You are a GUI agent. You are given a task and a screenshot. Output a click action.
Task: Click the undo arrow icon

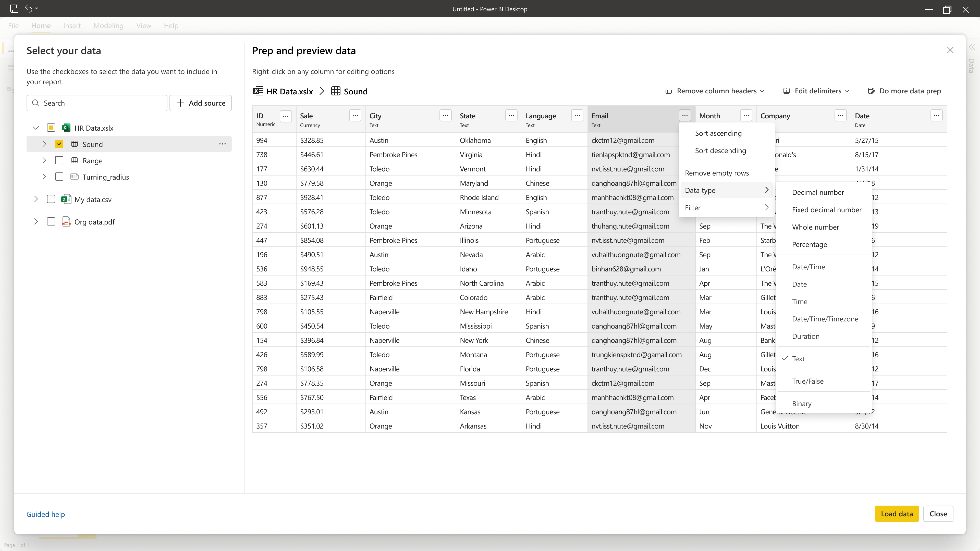[x=29, y=8]
